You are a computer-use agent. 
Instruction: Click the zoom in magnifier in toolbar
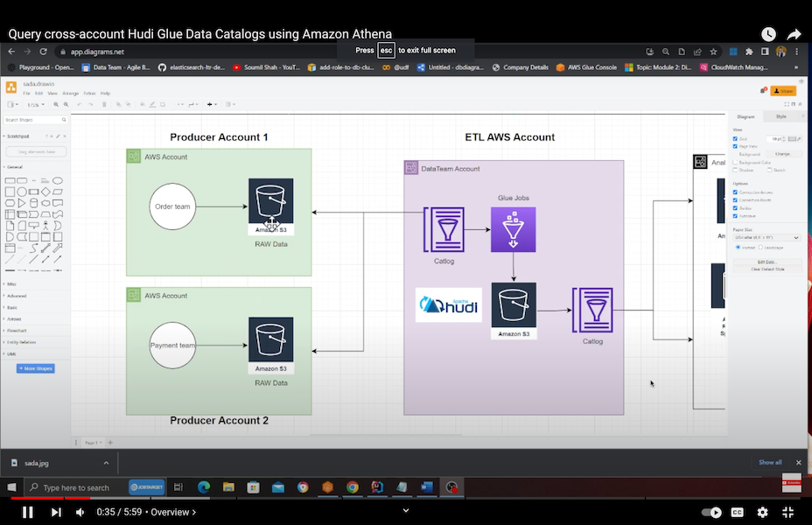coord(55,104)
